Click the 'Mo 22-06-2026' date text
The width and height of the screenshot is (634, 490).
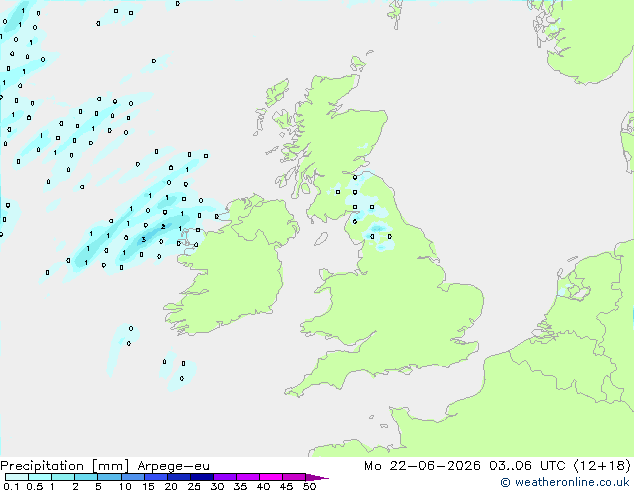coord(422,466)
